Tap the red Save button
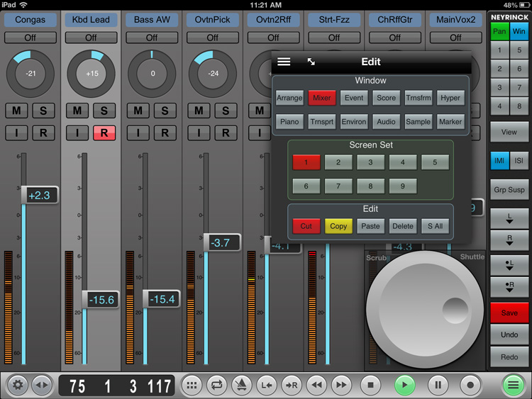The height and width of the screenshot is (399, 532). click(509, 313)
